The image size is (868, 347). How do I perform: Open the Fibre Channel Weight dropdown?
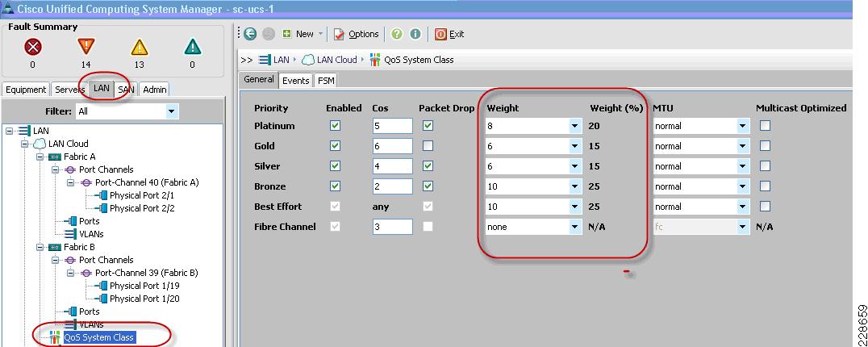tap(534, 226)
